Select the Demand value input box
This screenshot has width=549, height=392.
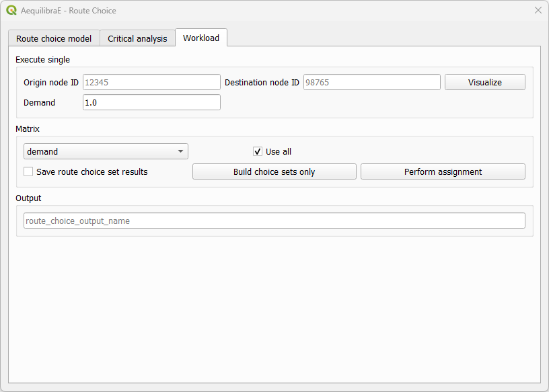151,102
